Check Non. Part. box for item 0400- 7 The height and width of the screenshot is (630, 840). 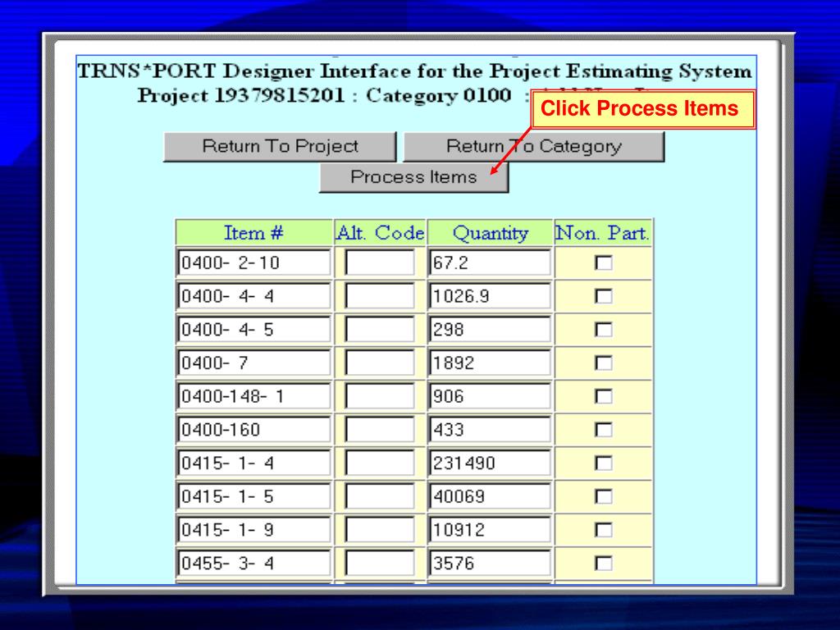(x=603, y=363)
